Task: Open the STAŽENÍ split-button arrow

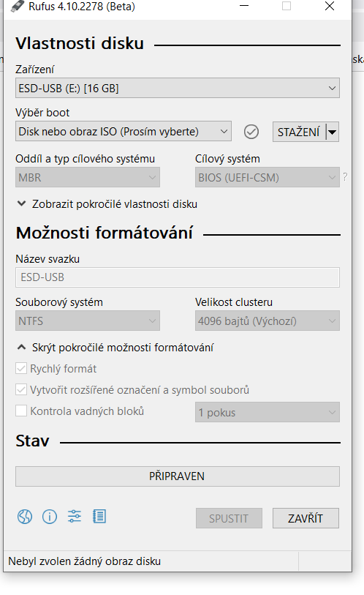Action: (x=332, y=132)
